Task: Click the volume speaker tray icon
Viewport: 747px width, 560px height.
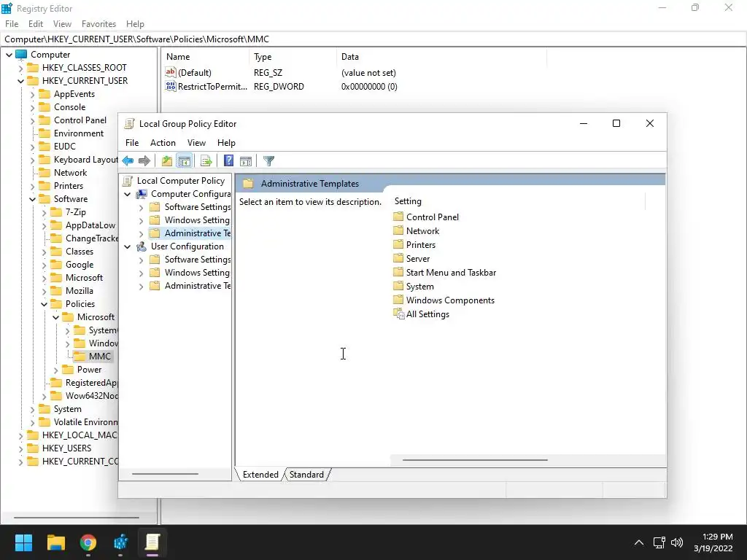Action: [x=676, y=542]
